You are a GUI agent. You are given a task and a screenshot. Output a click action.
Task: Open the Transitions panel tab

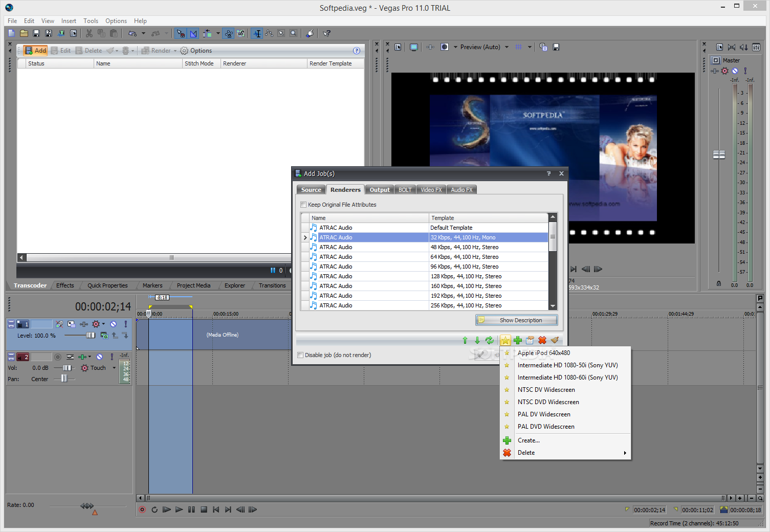pyautogui.click(x=272, y=285)
